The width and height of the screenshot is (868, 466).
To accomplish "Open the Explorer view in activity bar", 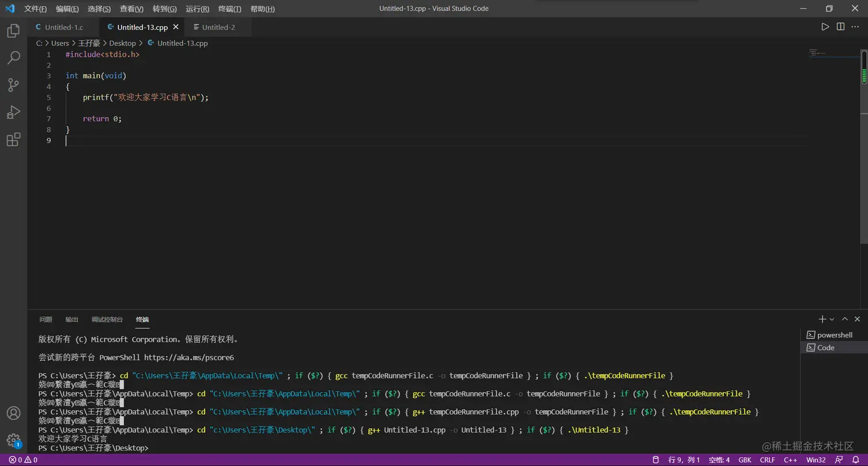I will 13,30.
